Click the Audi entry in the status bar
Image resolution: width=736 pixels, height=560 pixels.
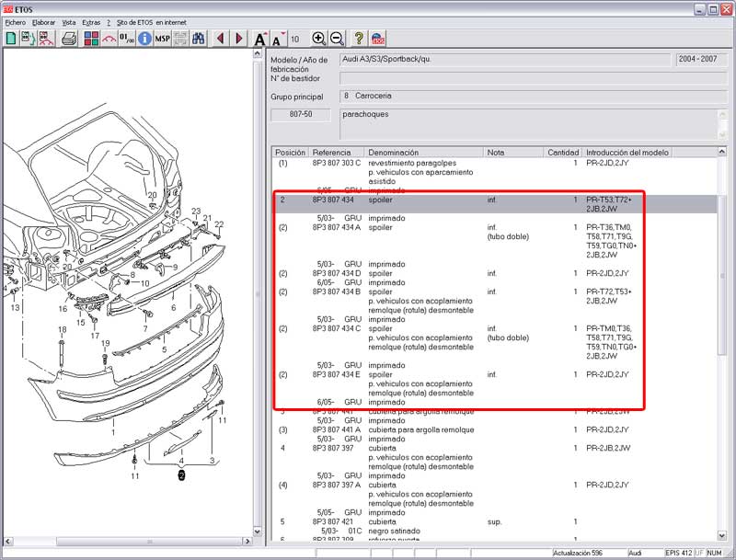(x=635, y=553)
